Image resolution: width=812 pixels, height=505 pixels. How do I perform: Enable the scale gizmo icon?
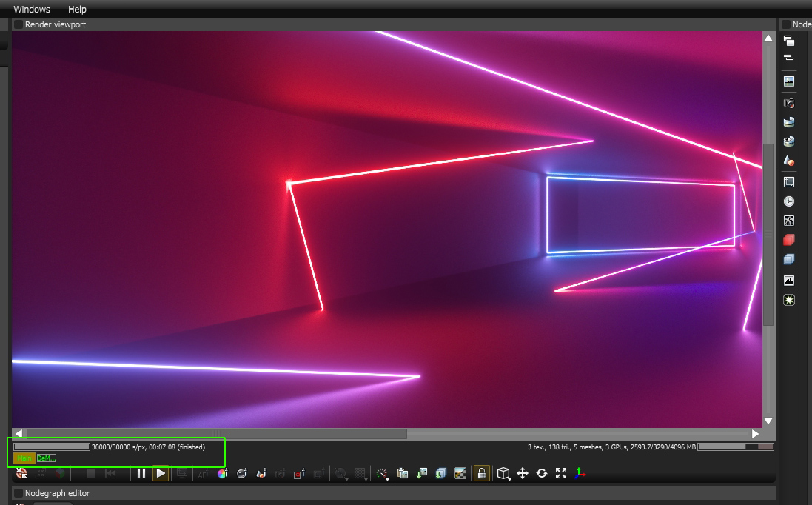pos(561,473)
